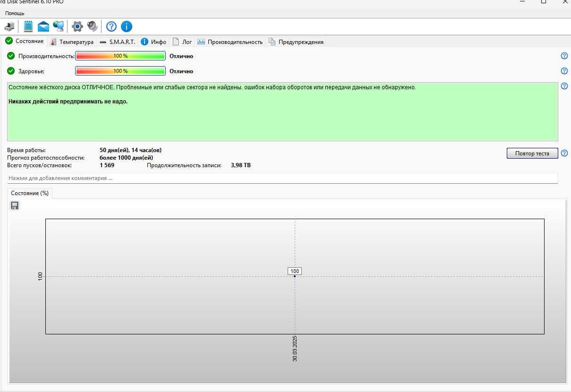This screenshot has height=392, width=571.
Task: Click the Повтор теста button
Action: (532, 153)
